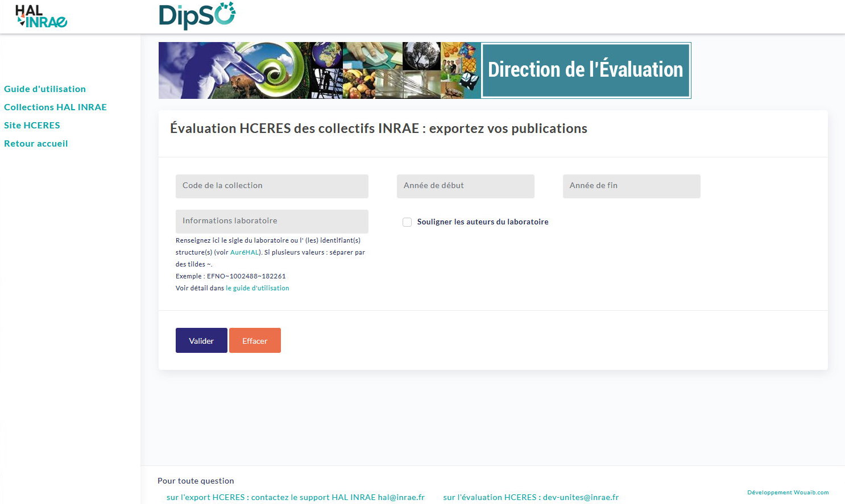This screenshot has width=845, height=504.
Task: Focus the Année de début field
Action: (x=466, y=186)
